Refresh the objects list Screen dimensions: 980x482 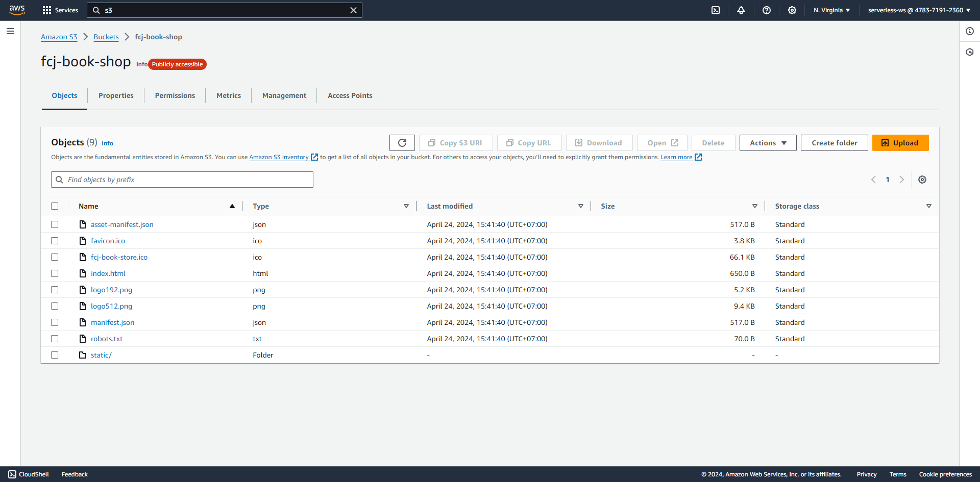click(402, 143)
